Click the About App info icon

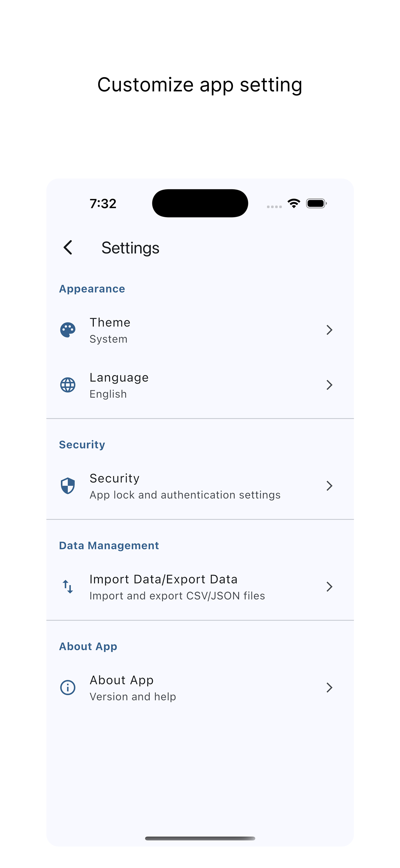tap(68, 687)
